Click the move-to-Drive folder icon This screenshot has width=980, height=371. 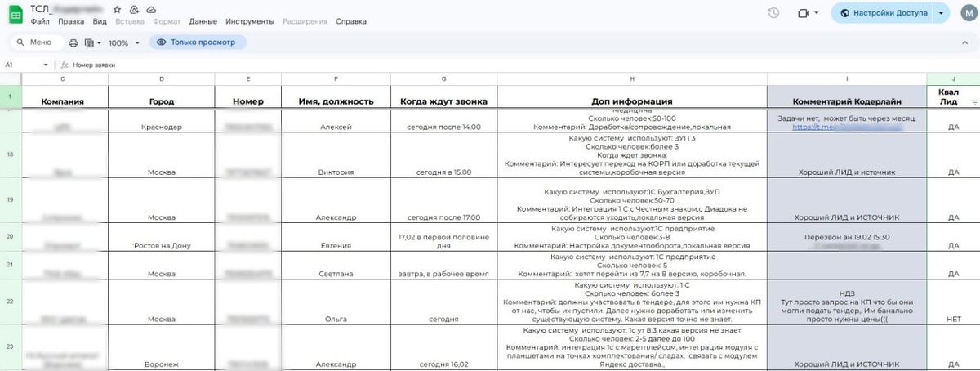pyautogui.click(x=134, y=9)
